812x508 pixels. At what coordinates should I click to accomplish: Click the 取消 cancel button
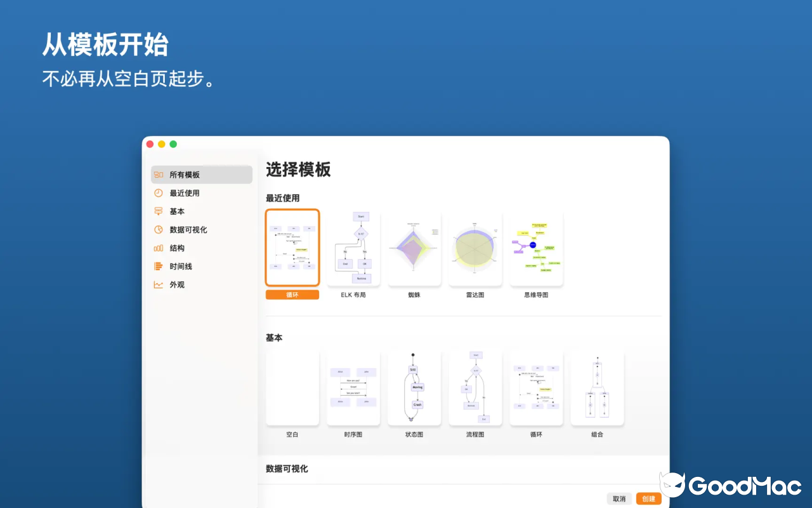[x=619, y=498]
